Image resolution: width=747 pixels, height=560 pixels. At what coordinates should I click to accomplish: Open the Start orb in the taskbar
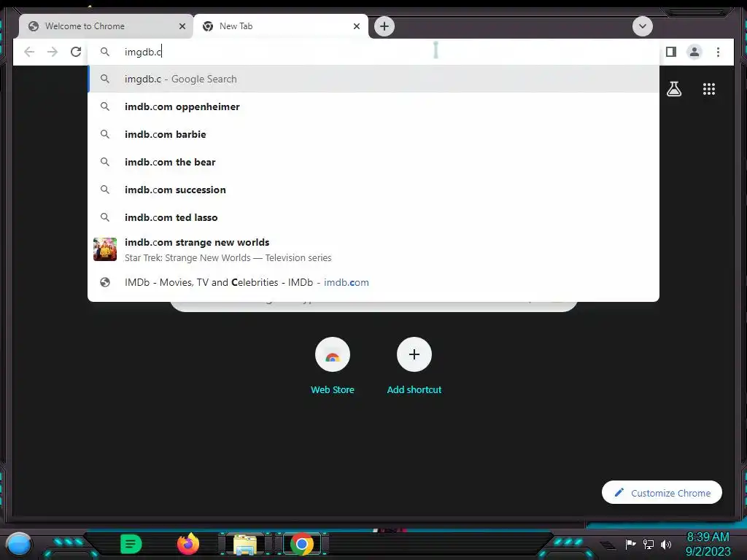tap(19, 544)
